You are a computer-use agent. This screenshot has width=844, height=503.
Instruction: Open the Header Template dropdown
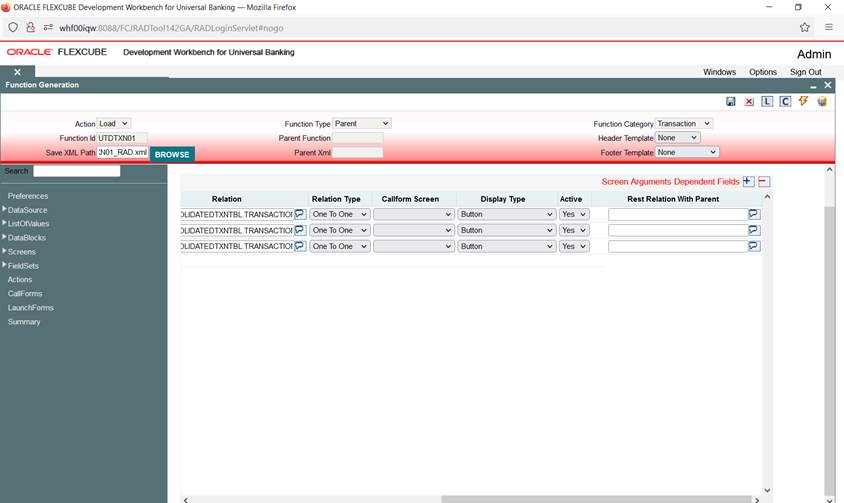coord(678,138)
